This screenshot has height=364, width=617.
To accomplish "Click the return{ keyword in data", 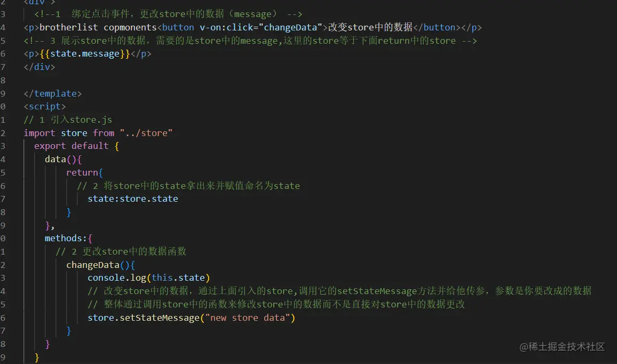I will [x=84, y=172].
